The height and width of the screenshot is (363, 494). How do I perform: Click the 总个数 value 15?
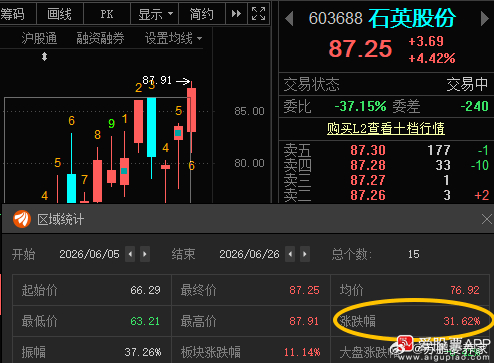(414, 254)
